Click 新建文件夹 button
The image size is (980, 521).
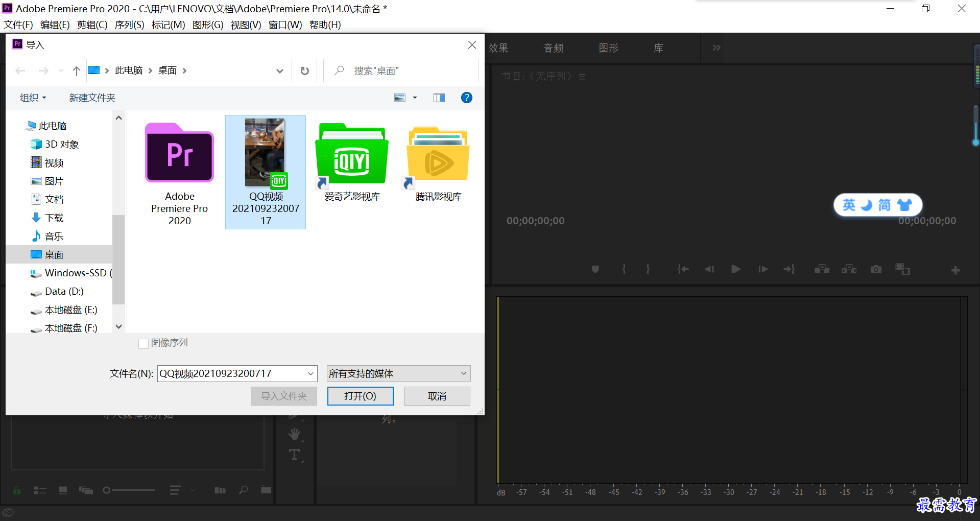(92, 98)
